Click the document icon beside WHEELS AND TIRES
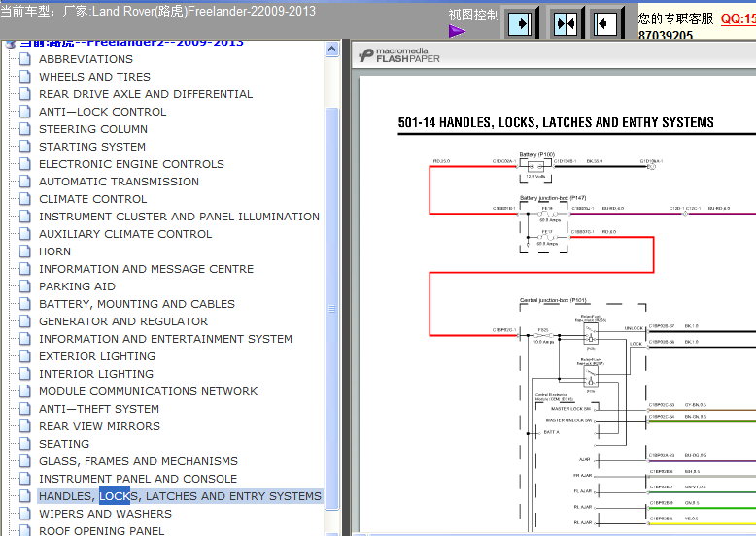756x536 pixels. tap(25, 77)
